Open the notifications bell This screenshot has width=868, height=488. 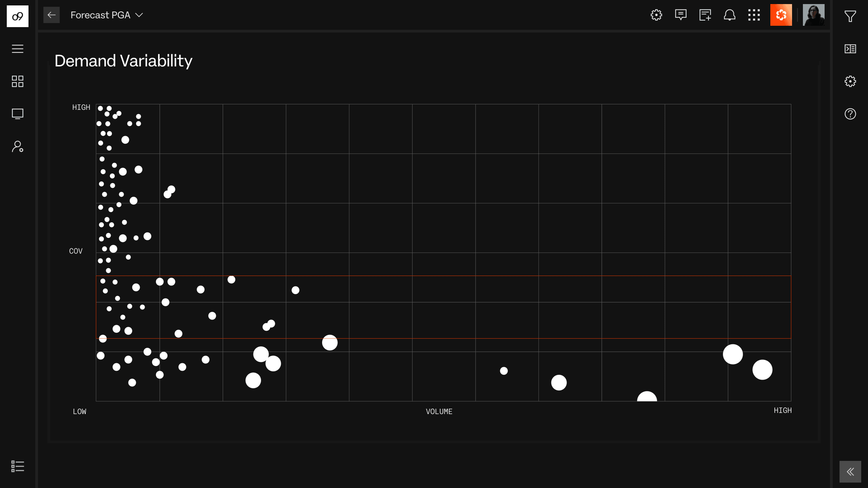pos(730,15)
